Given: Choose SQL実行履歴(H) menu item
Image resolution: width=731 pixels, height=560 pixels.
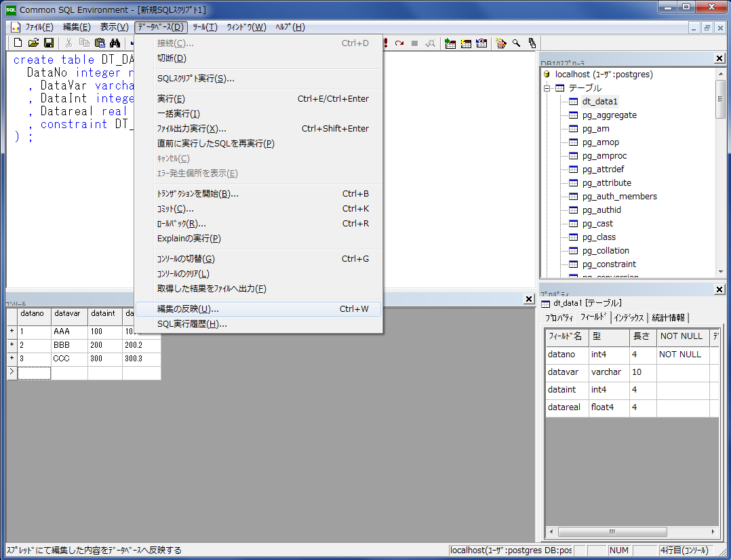Looking at the screenshot, I should [259, 324].
